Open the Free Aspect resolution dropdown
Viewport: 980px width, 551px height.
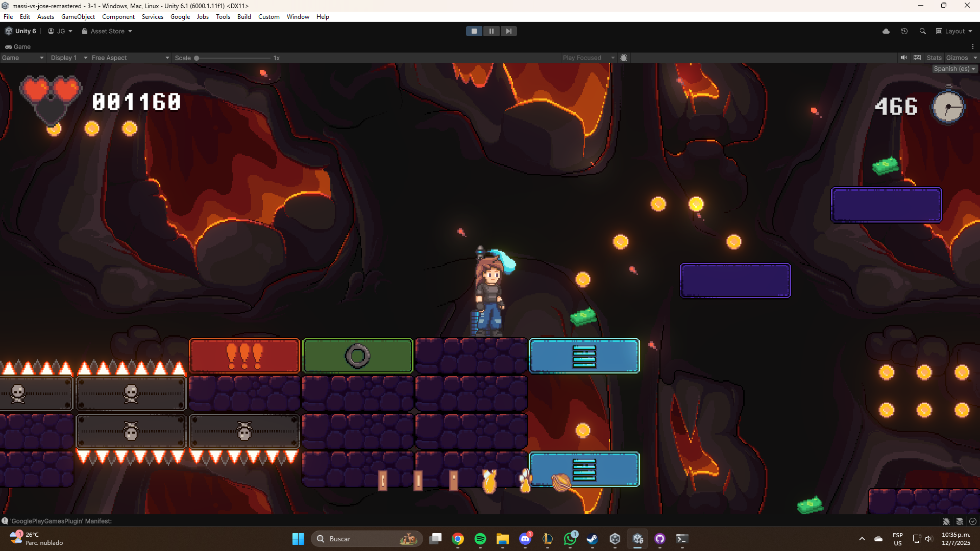(x=130, y=58)
